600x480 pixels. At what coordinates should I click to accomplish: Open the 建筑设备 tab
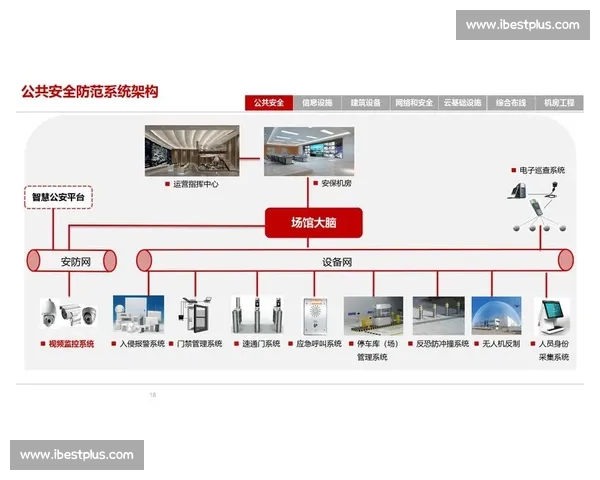click(x=365, y=103)
